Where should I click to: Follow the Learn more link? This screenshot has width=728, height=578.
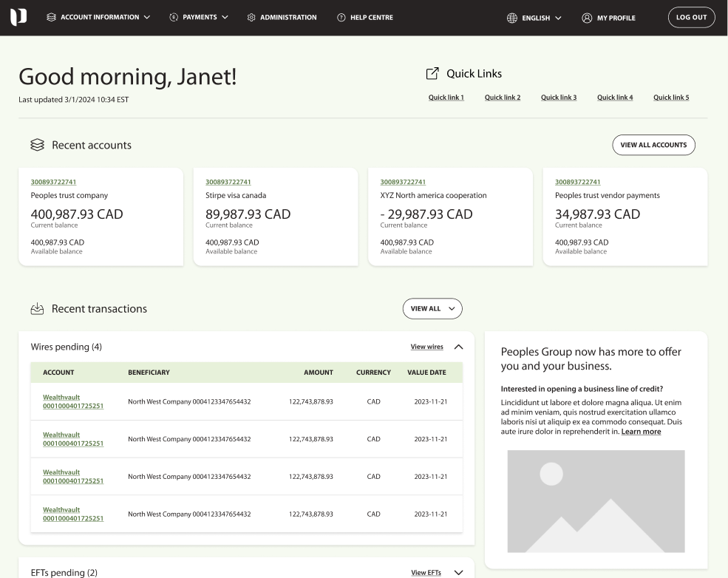tap(641, 432)
